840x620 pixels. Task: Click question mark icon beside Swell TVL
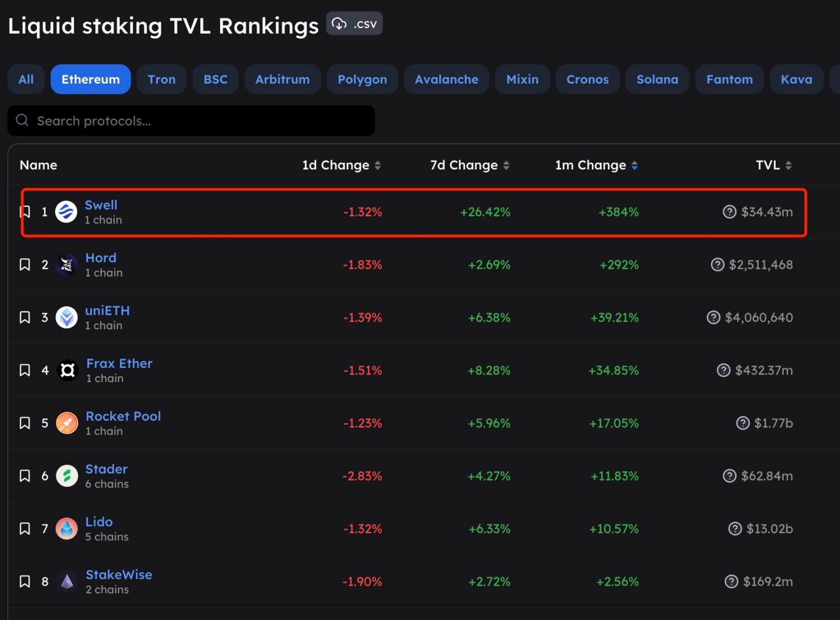[x=729, y=212]
